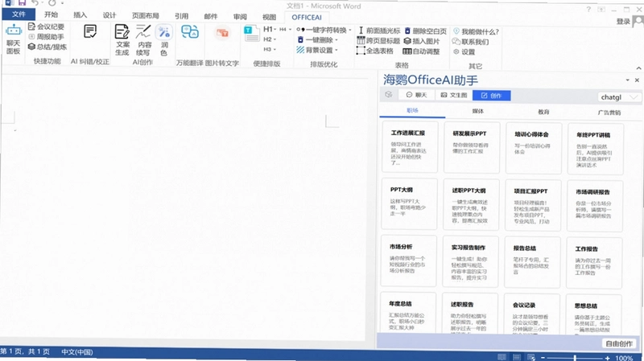Open the task pane options arrow

coord(628,80)
